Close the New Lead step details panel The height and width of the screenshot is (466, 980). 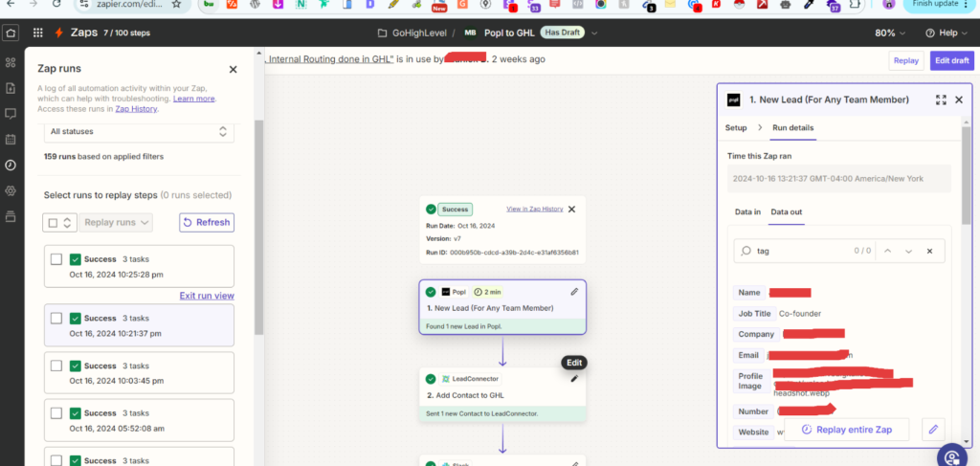(959, 100)
